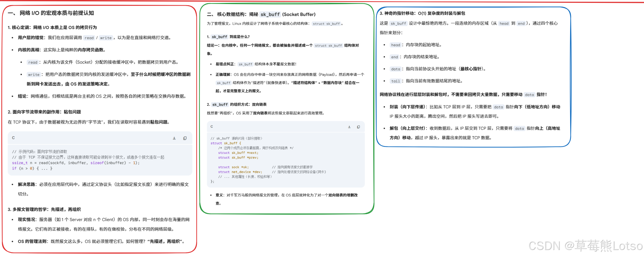Click 'read' code tag beginning the 接收缓冲区 sub-bullet
This screenshot has height=256, width=644.
(33, 62)
